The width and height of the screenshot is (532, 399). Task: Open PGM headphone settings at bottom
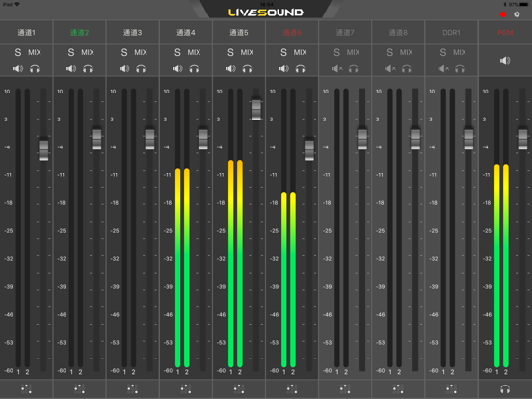click(505, 388)
